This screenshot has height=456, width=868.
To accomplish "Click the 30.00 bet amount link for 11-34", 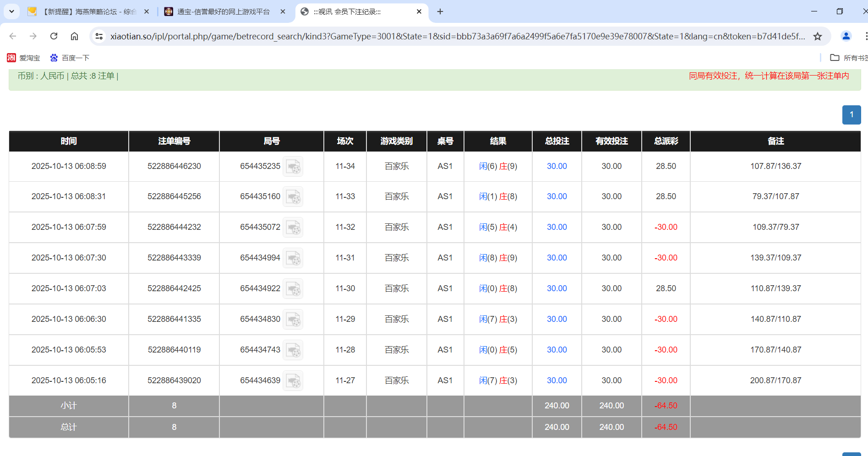I will 557,166.
